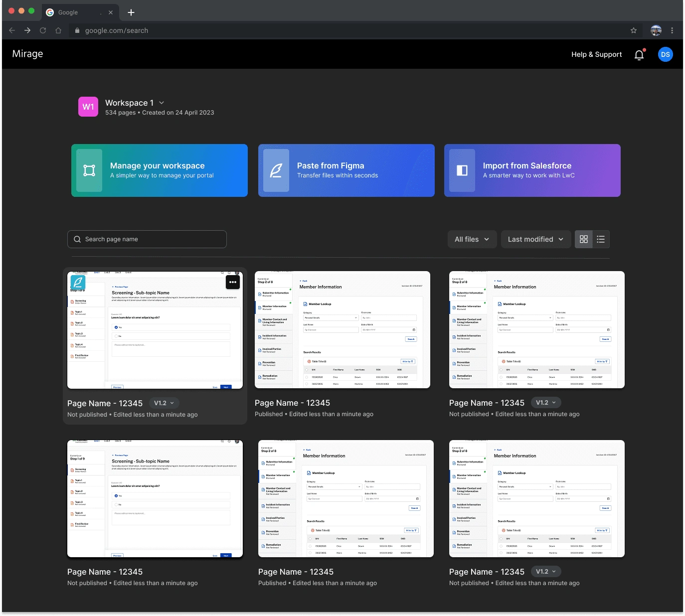Open the Last modified sort dropdown
The height and width of the screenshot is (616, 685).
click(536, 239)
